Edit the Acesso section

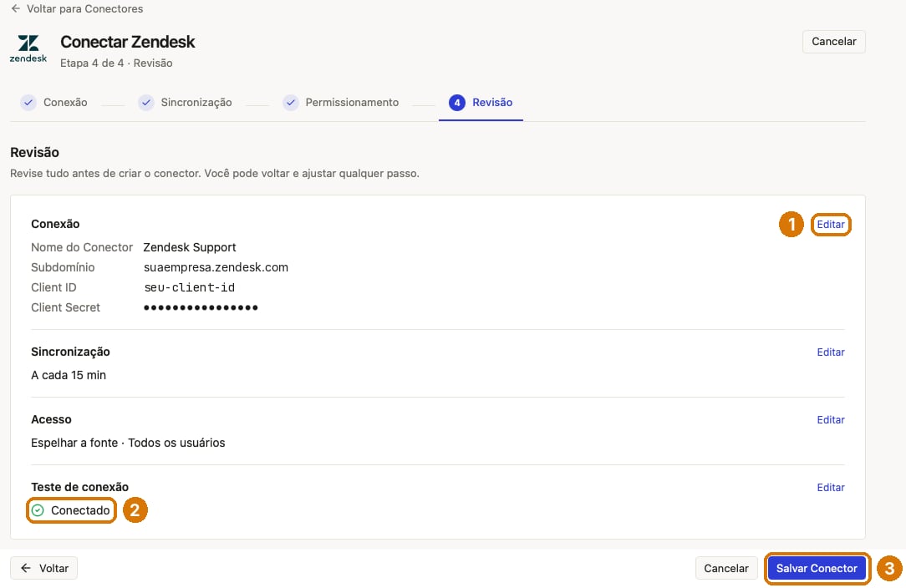click(x=831, y=420)
